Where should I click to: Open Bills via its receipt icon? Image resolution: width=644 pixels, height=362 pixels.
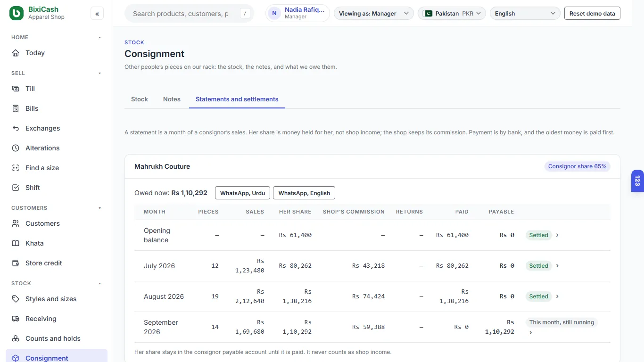point(16,108)
